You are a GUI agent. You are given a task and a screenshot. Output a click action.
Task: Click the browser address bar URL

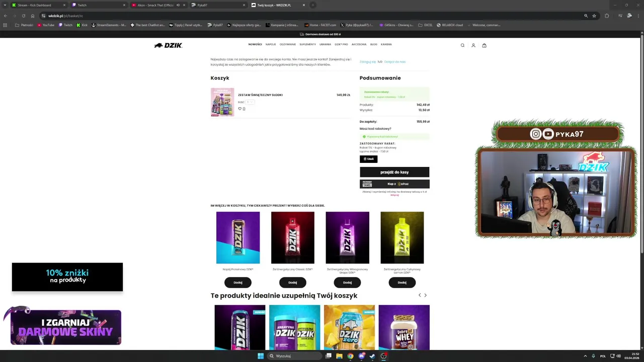65,16
